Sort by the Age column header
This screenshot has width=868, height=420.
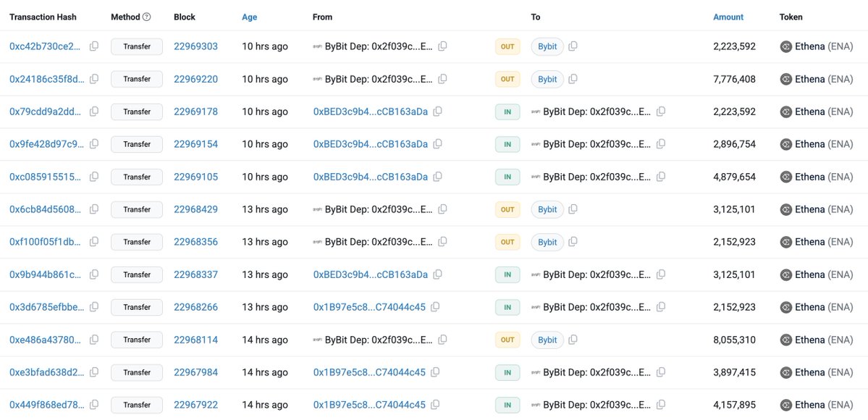click(250, 17)
